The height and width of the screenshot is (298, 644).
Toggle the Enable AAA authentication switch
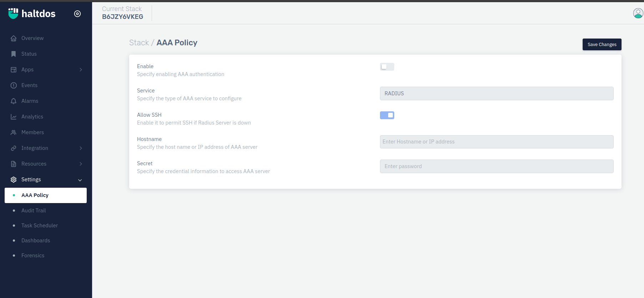point(387,67)
